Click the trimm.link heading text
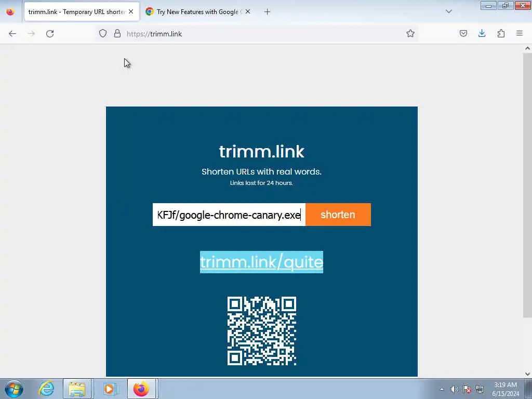 pyautogui.click(x=262, y=151)
